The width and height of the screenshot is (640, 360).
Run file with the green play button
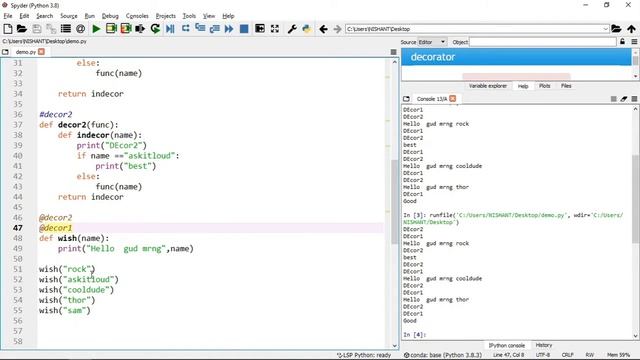pyautogui.click(x=96, y=29)
